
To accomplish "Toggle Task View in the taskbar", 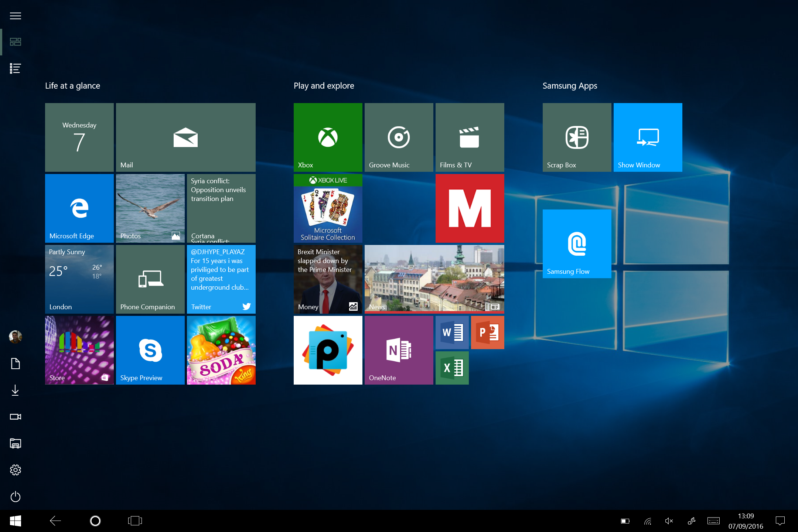I will (134, 521).
